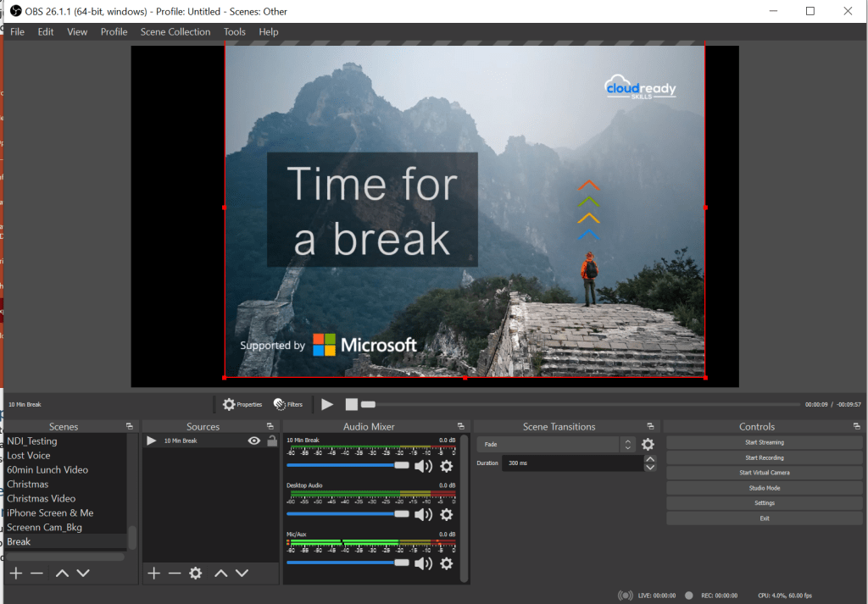Toggle lock on 10 Min Break source

point(272,441)
